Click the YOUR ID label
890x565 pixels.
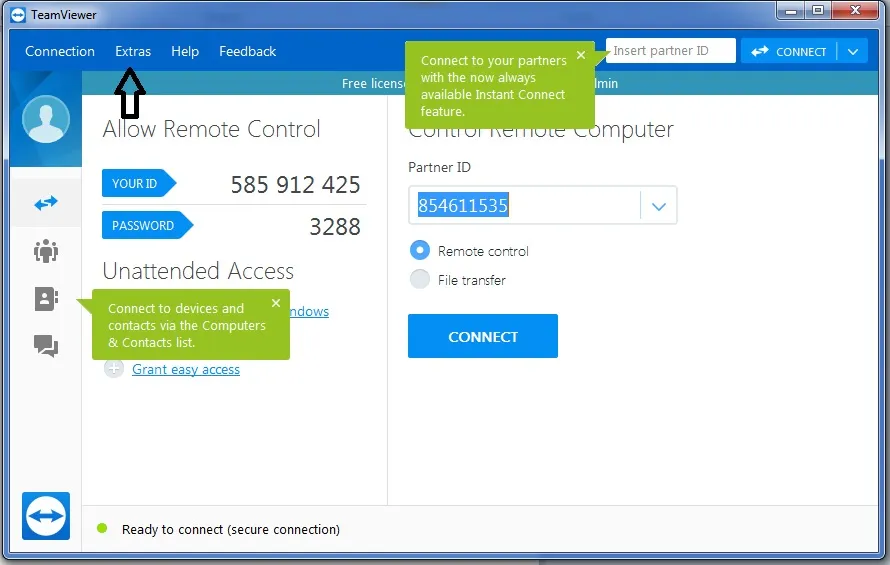138,183
